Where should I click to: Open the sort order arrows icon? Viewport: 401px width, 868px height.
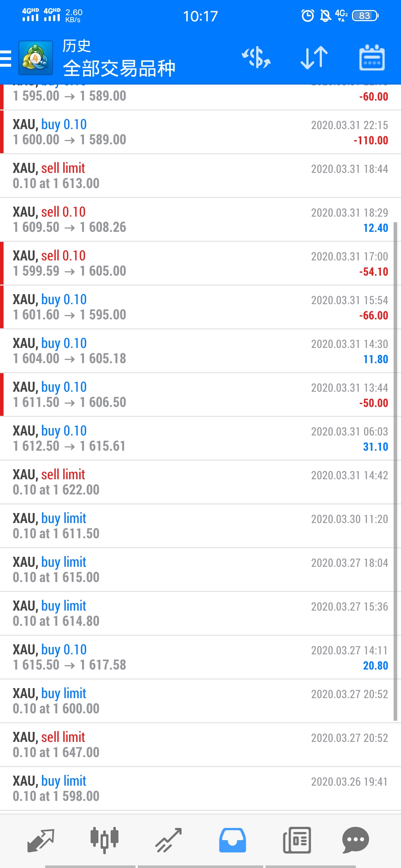pyautogui.click(x=314, y=57)
